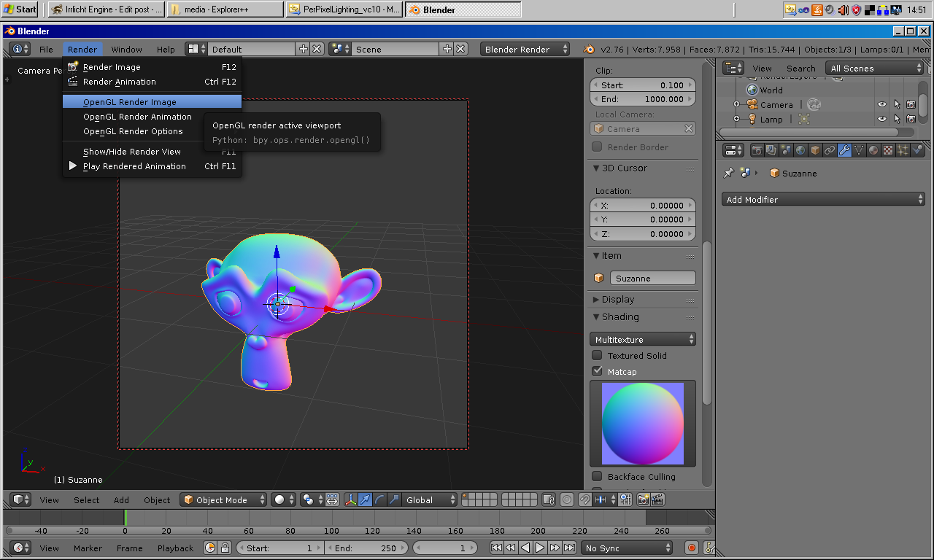Open the Render Layers properties tab
The width and height of the screenshot is (934, 560).
(x=772, y=150)
